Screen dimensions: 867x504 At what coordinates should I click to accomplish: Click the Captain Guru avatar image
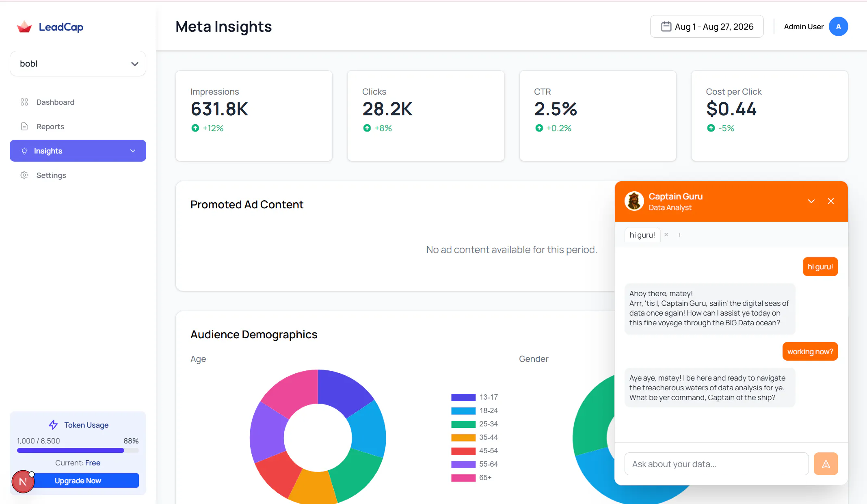[634, 201]
